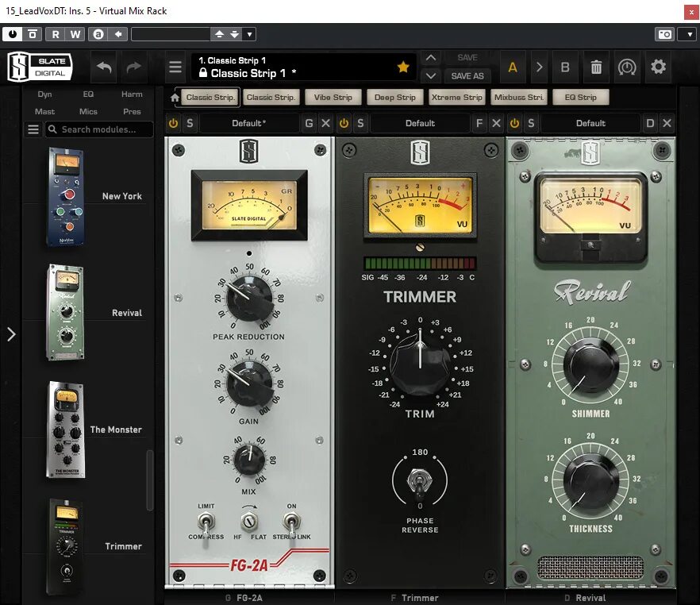
Task: Expand the left side panel chevron
Action: pyautogui.click(x=12, y=334)
